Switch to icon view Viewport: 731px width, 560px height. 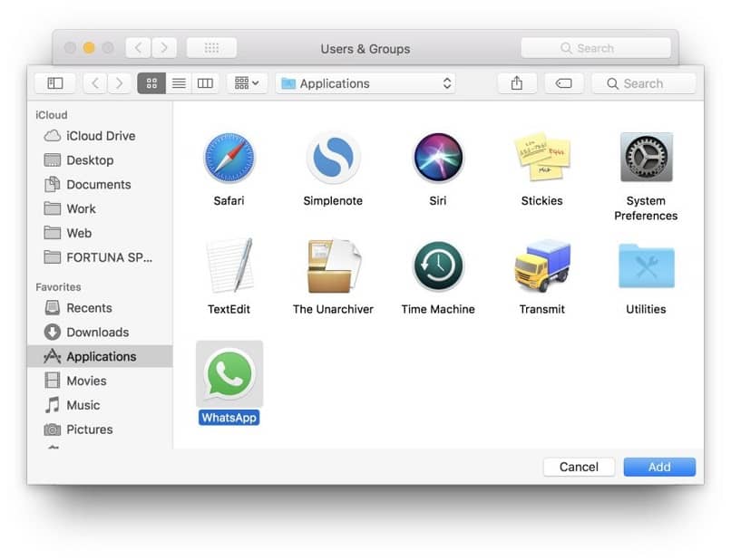151,83
